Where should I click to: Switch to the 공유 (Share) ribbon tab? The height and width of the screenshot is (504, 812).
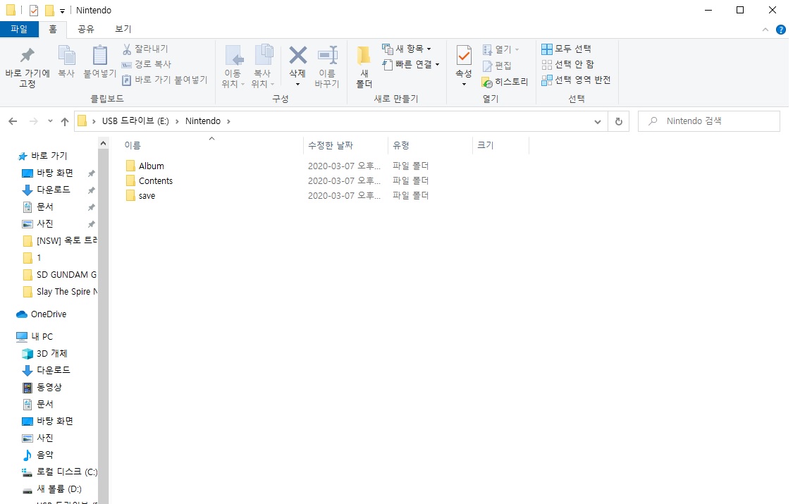86,29
